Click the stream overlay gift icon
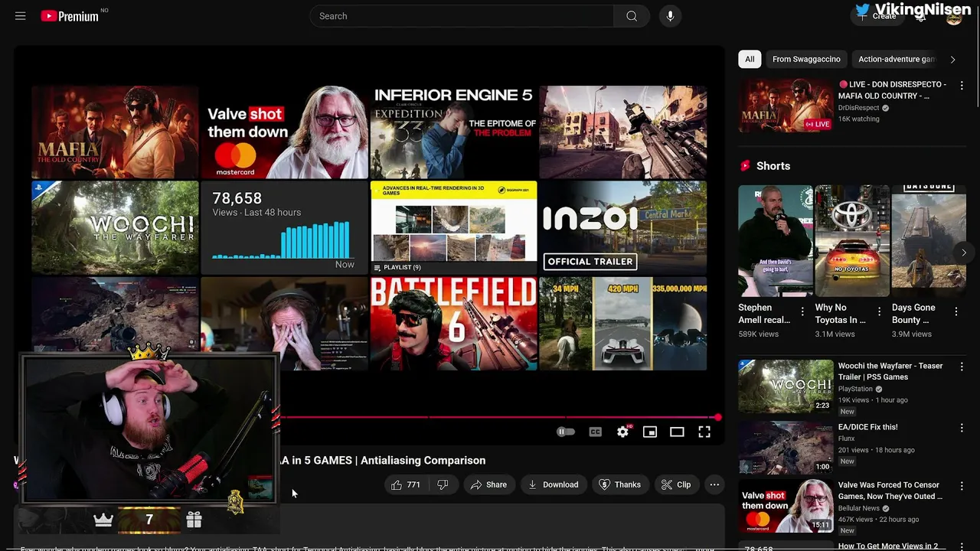980x551 pixels. [x=194, y=520]
